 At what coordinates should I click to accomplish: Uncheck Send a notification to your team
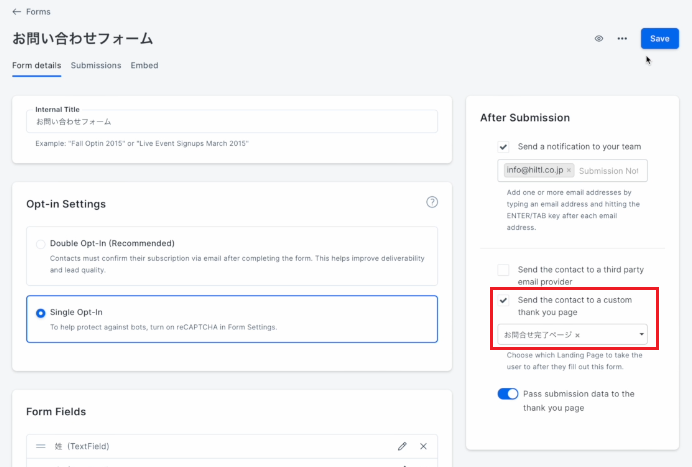coord(503,147)
